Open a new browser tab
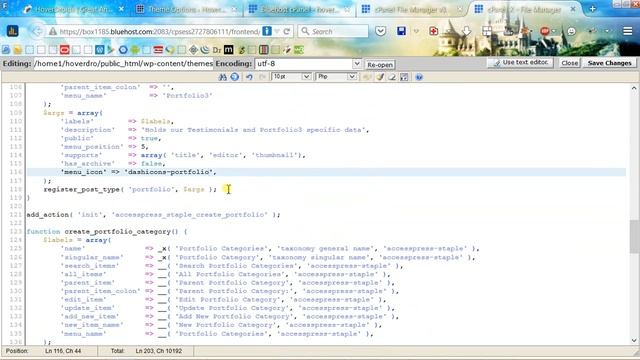Screen dimensions: 640x360 592,9
